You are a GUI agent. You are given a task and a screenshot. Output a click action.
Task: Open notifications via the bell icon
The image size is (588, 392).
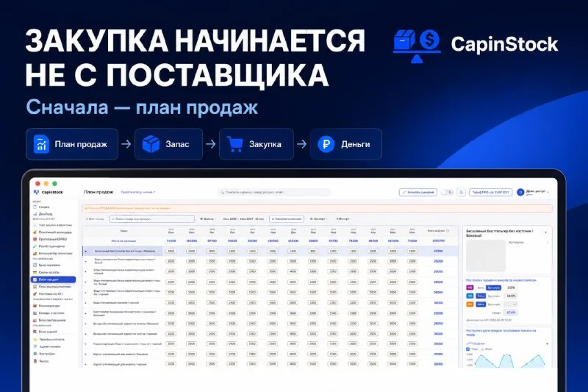[x=462, y=192]
